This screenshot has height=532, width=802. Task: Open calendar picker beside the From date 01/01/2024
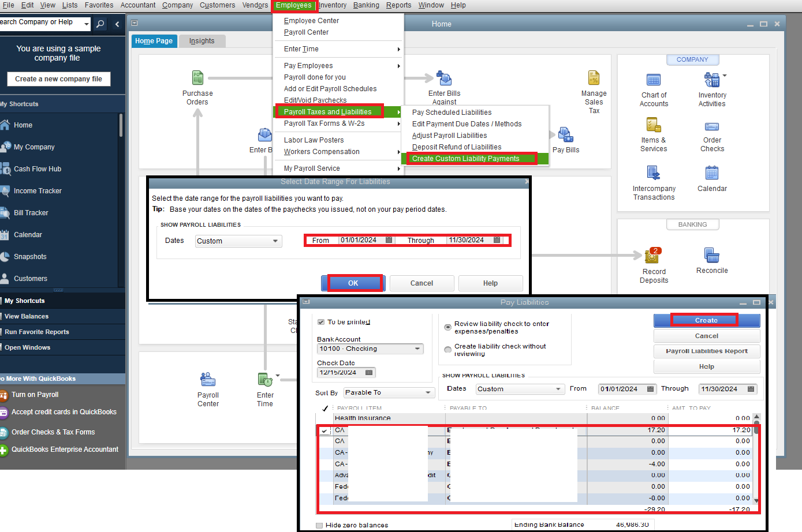tap(389, 240)
